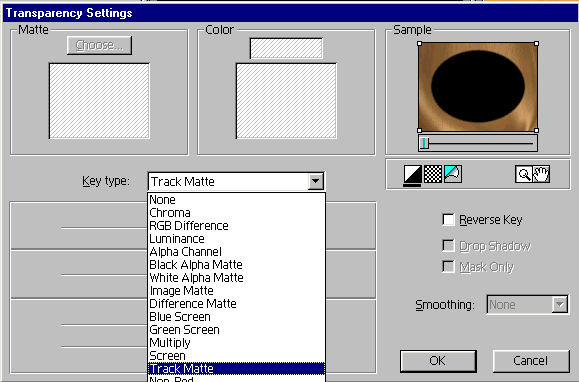The width and height of the screenshot is (579, 382).
Task: Toggle the Mask Only checkbox
Action: coord(448,266)
